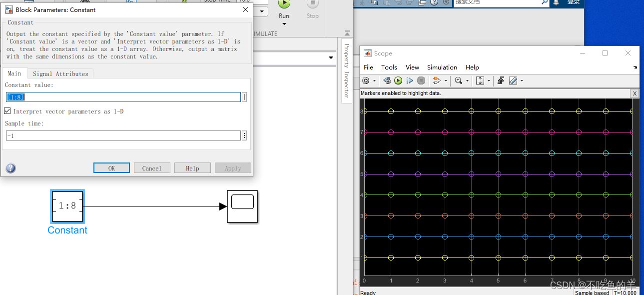Switch to Signal Attributes tab
This screenshot has height=295, width=644.
point(60,73)
